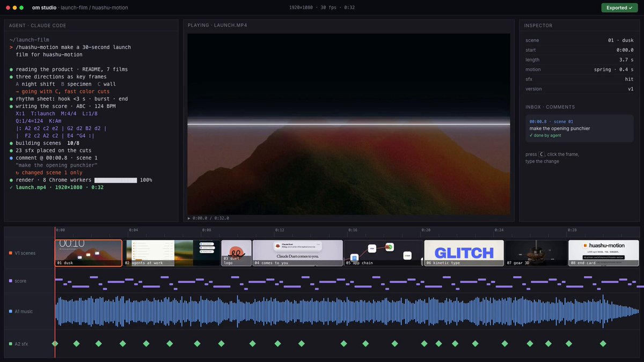Jump to the 0:28 mark on the ruler
This screenshot has height=362, width=644.
572,230
